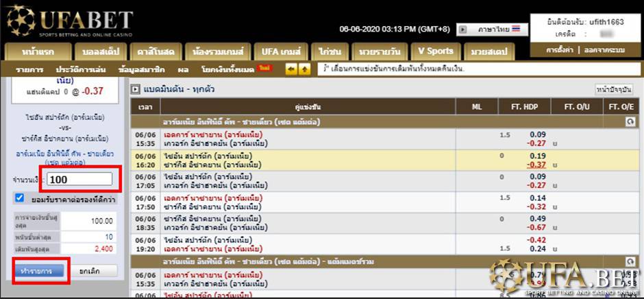Click the ยกเลิก cancel button
This screenshot has height=299, width=644.
pos(93,271)
